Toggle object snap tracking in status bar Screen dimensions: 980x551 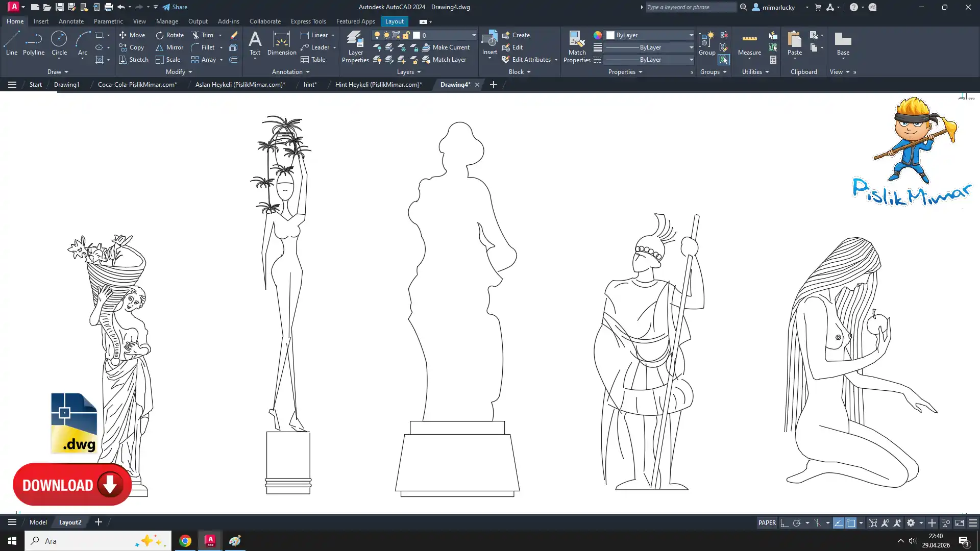click(838, 523)
